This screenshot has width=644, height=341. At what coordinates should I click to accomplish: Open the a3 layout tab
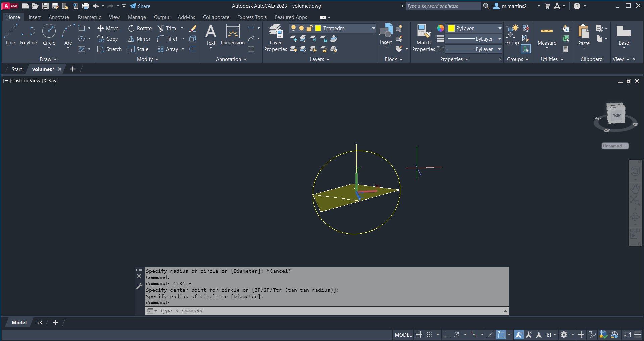pyautogui.click(x=39, y=323)
